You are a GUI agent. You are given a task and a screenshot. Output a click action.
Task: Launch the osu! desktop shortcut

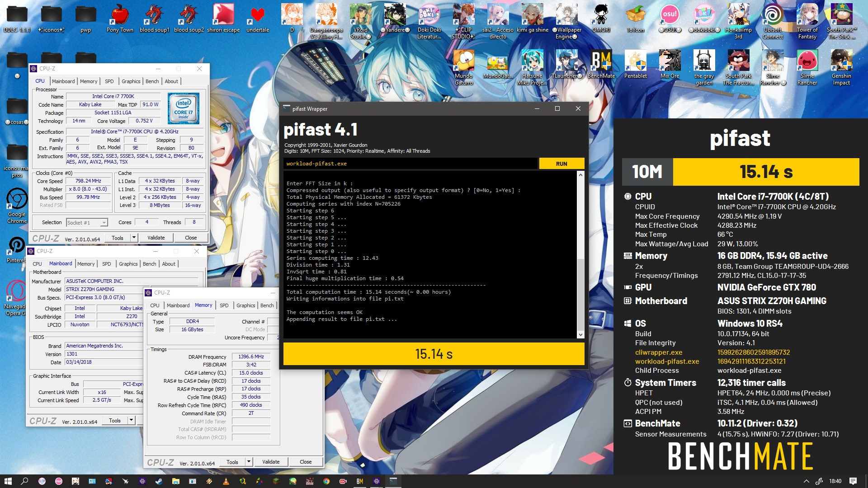tap(670, 18)
